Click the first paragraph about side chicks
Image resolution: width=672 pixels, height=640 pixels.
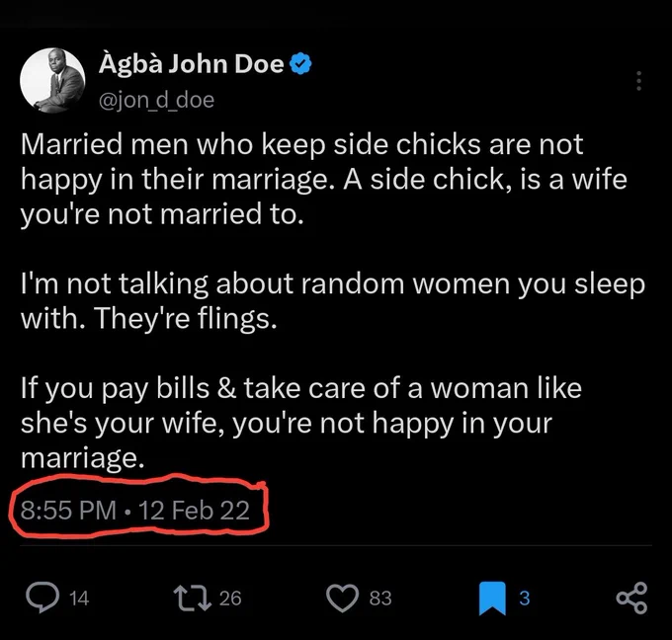point(324,179)
